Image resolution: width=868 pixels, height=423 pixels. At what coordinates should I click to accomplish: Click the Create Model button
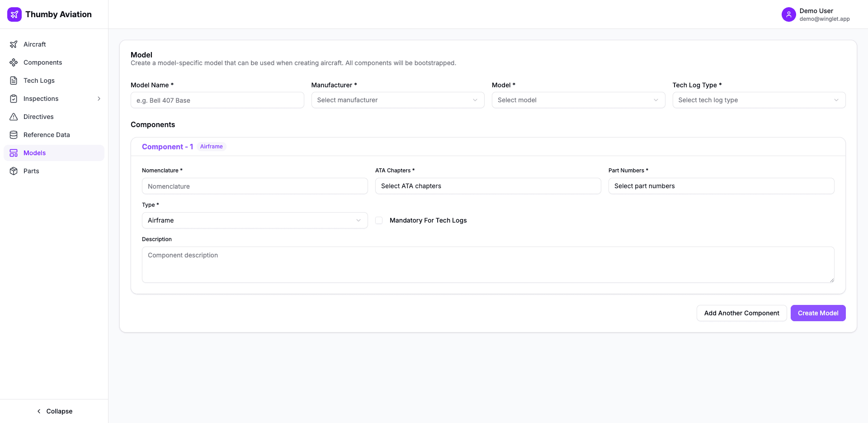point(818,313)
